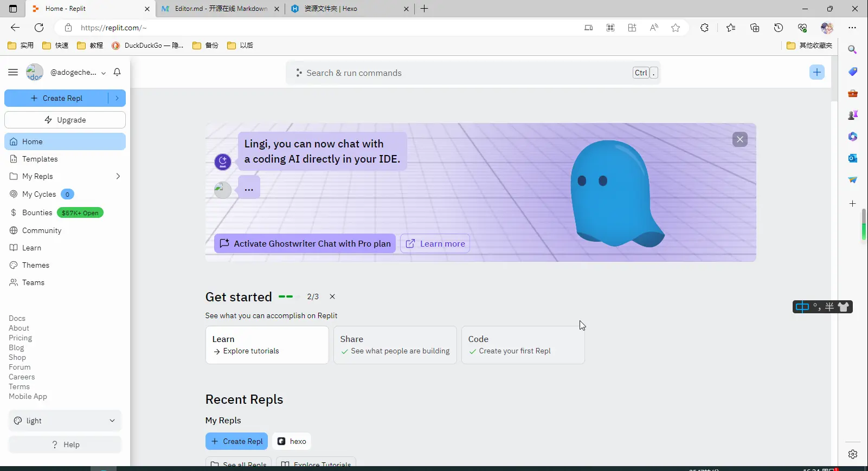
Task: Switch to the Hexo resource folder tab
Action: tap(349, 9)
